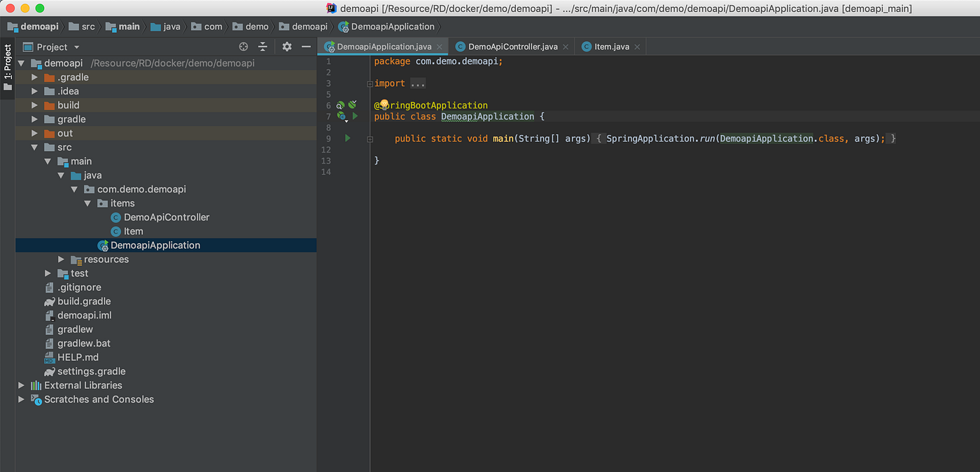Expand the folded import block on line 3
Image resolution: width=980 pixels, height=472 pixels.
[x=370, y=83]
